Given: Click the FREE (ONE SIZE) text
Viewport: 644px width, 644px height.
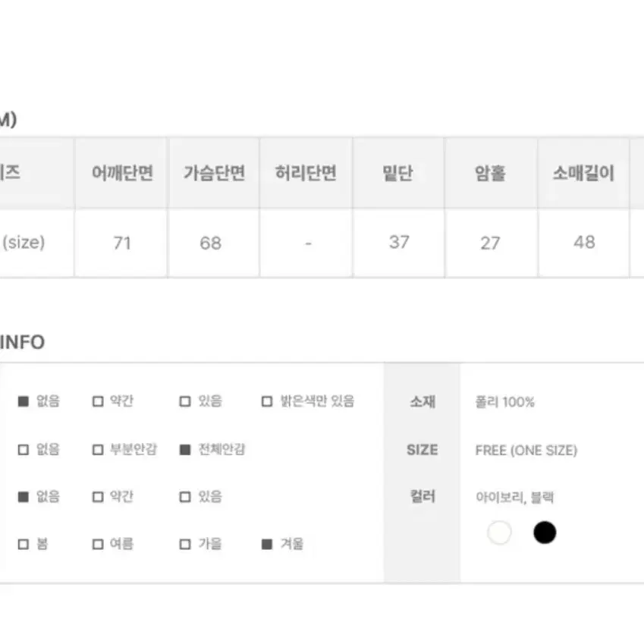Looking at the screenshot, I should click(x=526, y=451).
